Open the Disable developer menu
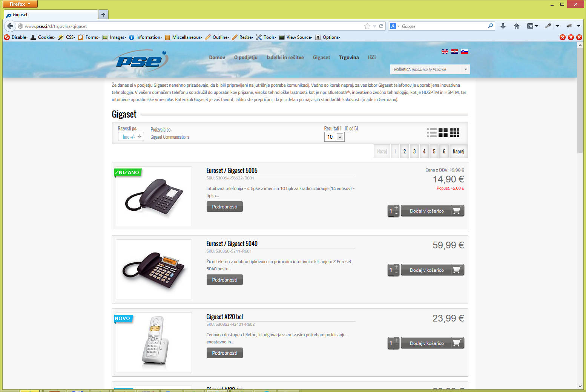This screenshot has height=392, width=586. (16, 37)
